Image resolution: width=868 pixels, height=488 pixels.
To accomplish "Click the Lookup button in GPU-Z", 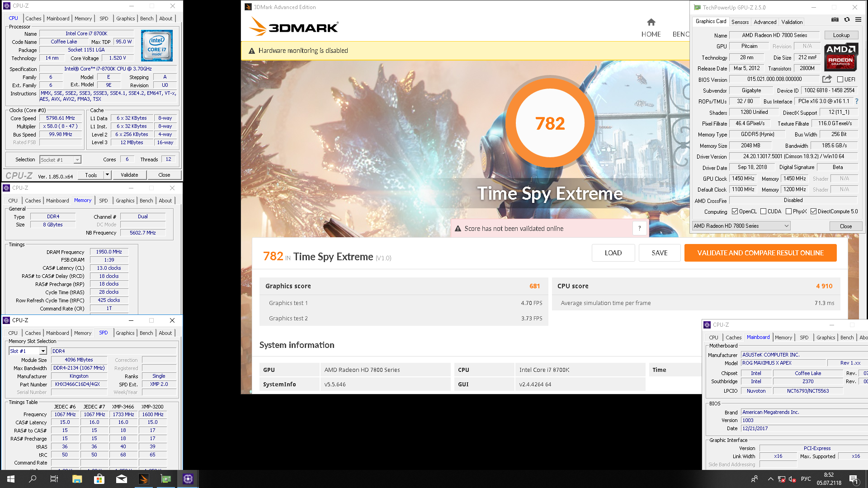I will click(x=841, y=35).
